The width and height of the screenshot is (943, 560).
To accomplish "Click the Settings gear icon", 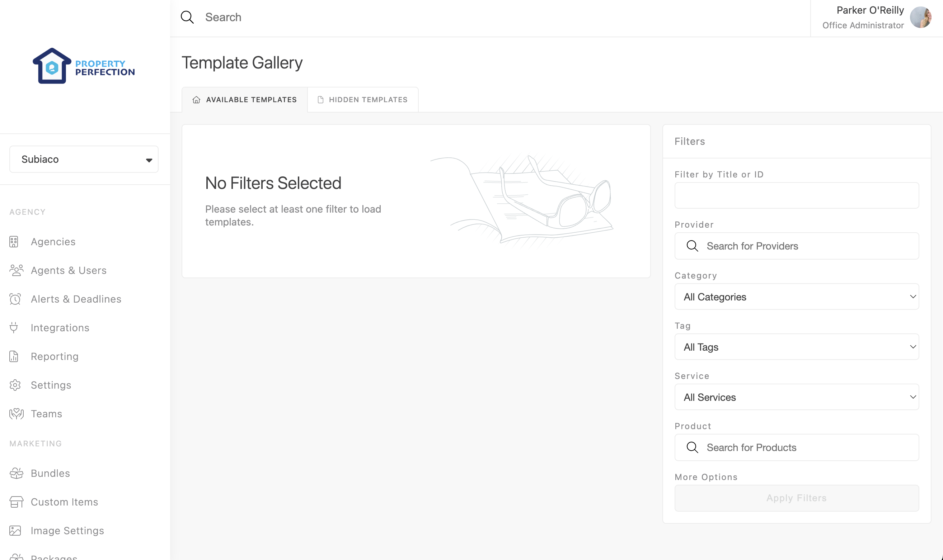I will coord(15,385).
